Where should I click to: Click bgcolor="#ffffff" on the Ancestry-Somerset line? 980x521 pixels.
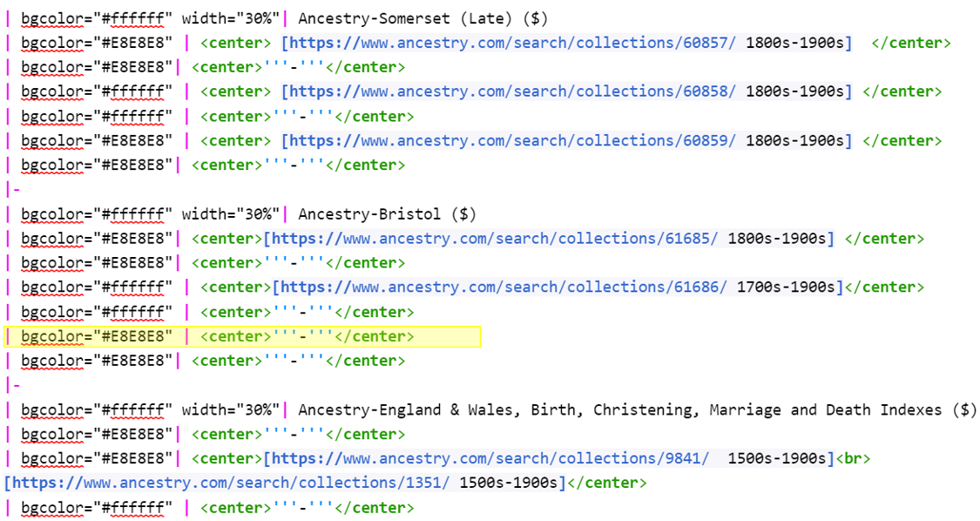97,19
